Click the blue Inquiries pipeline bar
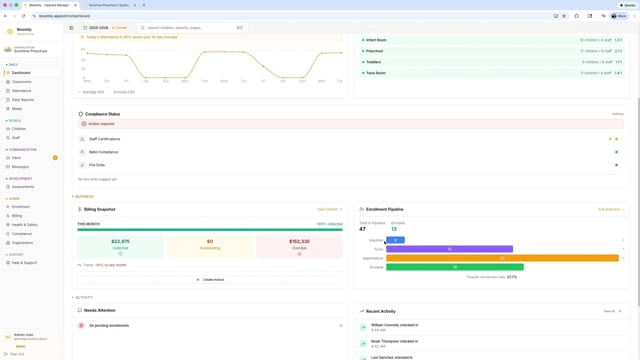Screen dimensions: 640x360 (396, 240)
